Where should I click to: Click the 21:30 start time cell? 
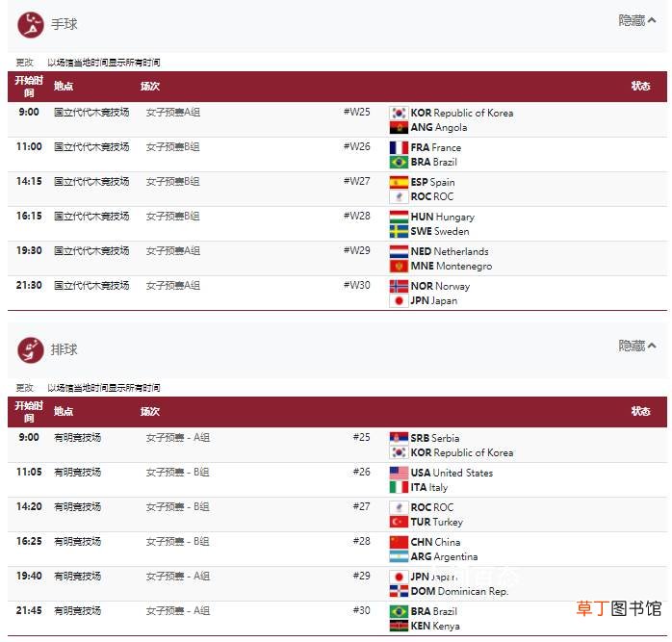[x=29, y=286]
